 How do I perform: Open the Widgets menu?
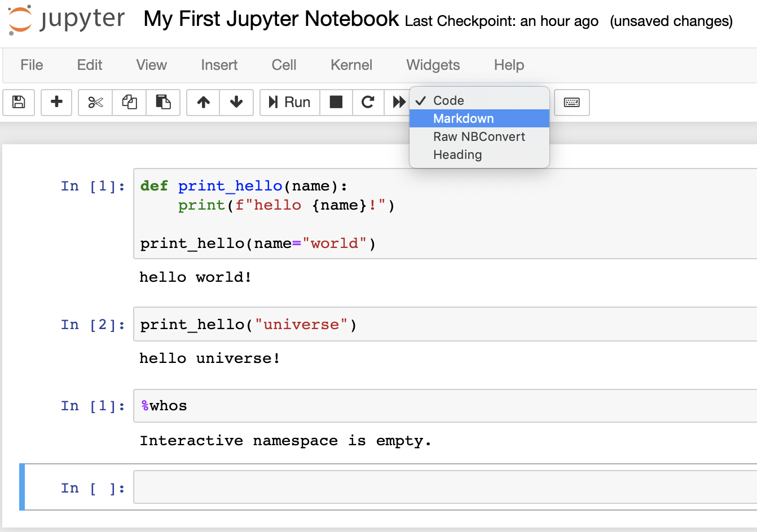pyautogui.click(x=433, y=65)
